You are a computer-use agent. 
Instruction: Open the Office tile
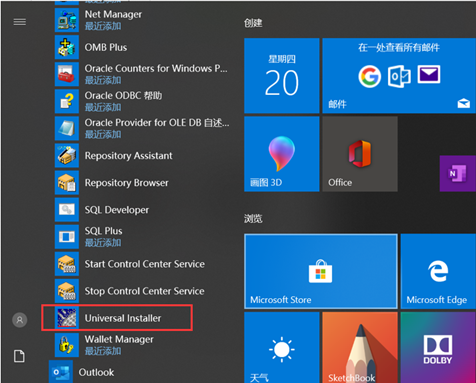click(360, 154)
